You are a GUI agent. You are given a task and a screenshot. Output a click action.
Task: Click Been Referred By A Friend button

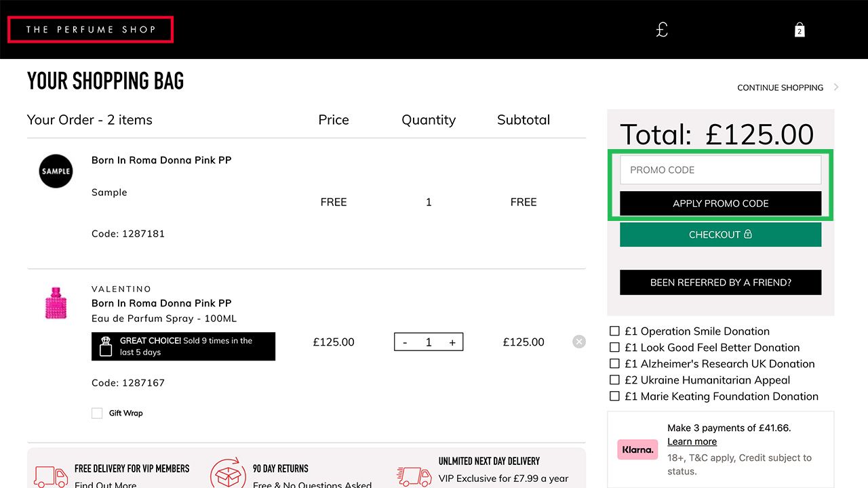(720, 283)
